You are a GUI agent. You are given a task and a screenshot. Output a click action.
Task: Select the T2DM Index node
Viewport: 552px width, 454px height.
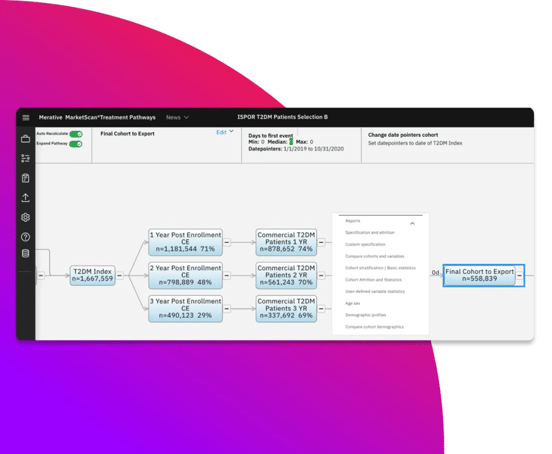pos(93,275)
